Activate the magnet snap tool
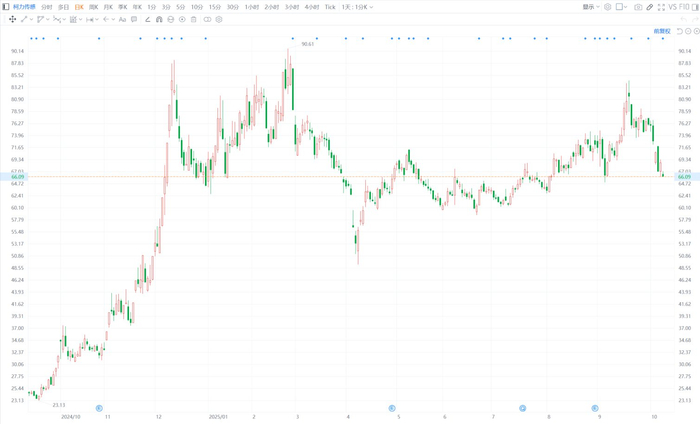The height and width of the screenshot is (424, 700). [x=159, y=19]
